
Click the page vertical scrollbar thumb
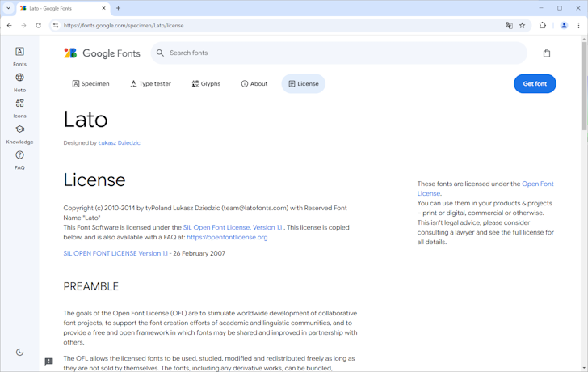[584, 86]
